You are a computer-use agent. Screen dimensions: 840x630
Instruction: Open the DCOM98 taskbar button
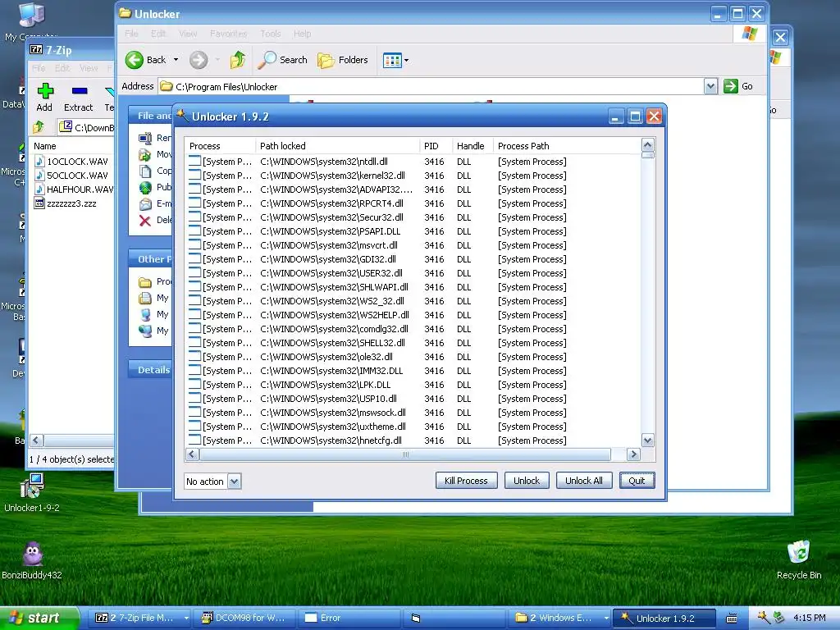[244, 618]
